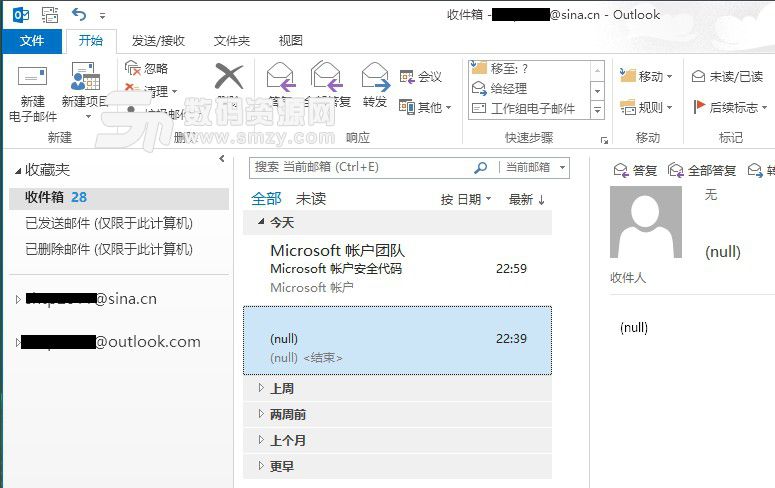Viewport: 775px width, 488px height.
Task: Open the Rules dropdown
Action: [646, 107]
